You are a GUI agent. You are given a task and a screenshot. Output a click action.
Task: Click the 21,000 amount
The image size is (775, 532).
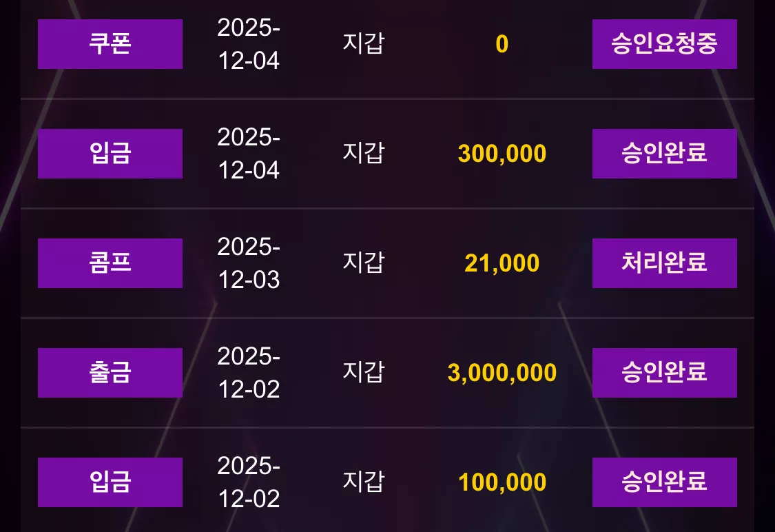coord(502,263)
